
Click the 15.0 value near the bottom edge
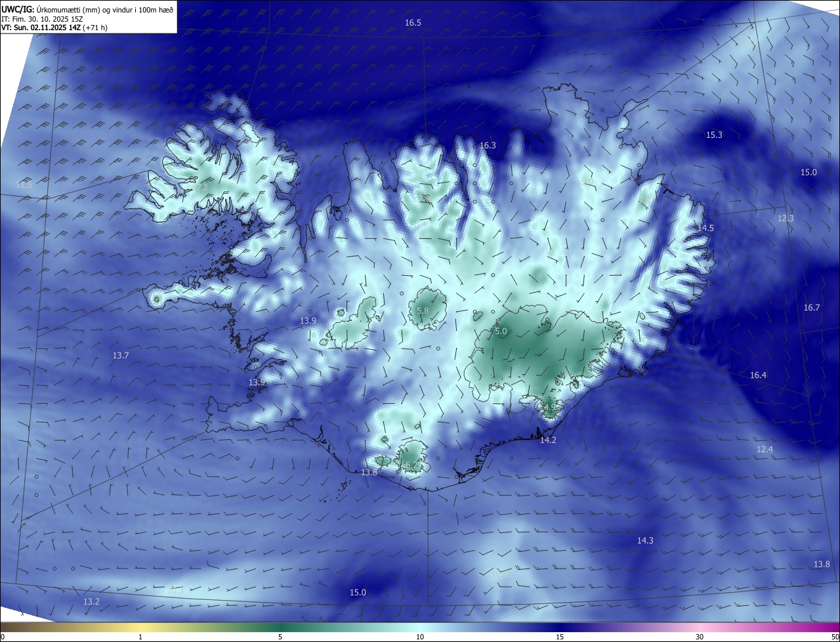(x=358, y=592)
